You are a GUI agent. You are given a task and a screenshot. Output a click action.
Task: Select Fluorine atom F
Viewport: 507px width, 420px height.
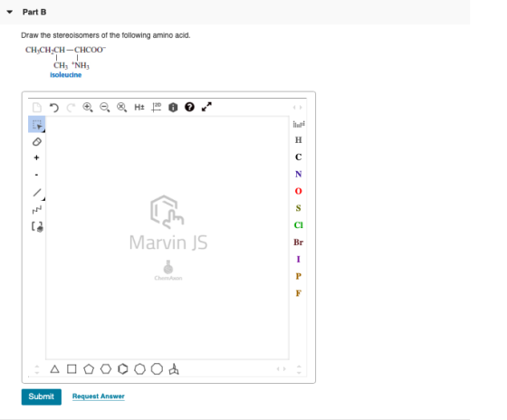(x=299, y=293)
